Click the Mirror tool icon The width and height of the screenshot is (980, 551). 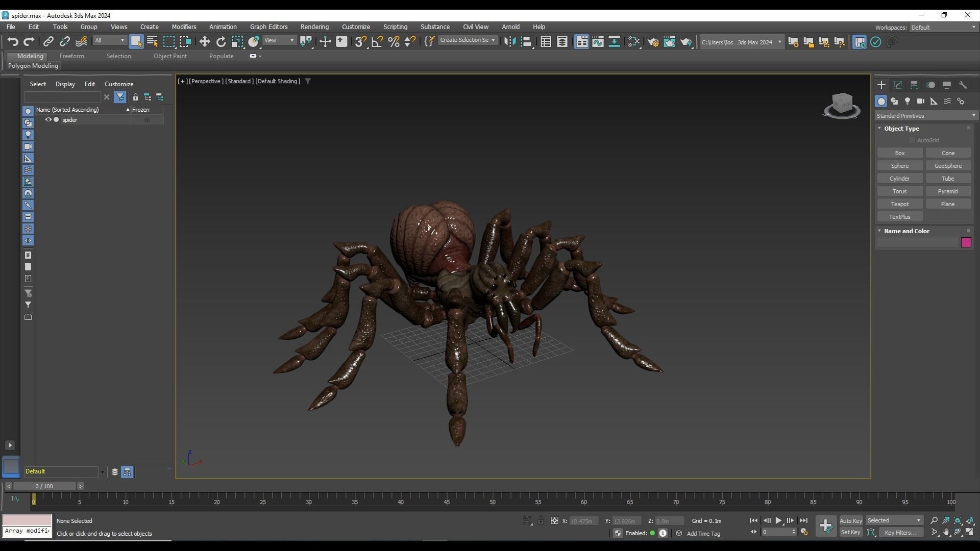pos(509,42)
